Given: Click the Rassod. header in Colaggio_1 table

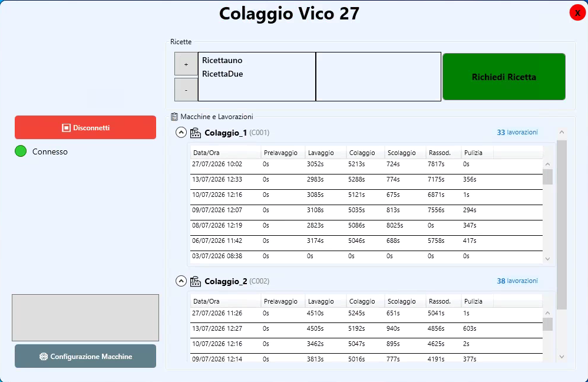Looking at the screenshot, I should (x=443, y=153).
